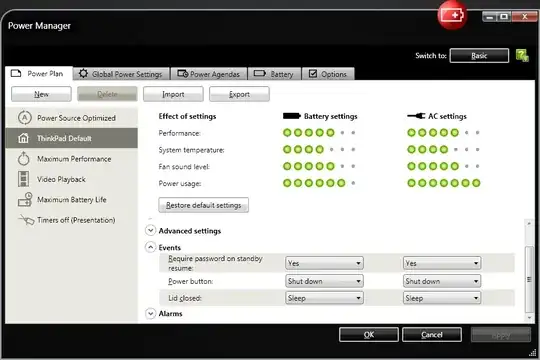
Task: Click the Power button row label
Action: (x=190, y=281)
